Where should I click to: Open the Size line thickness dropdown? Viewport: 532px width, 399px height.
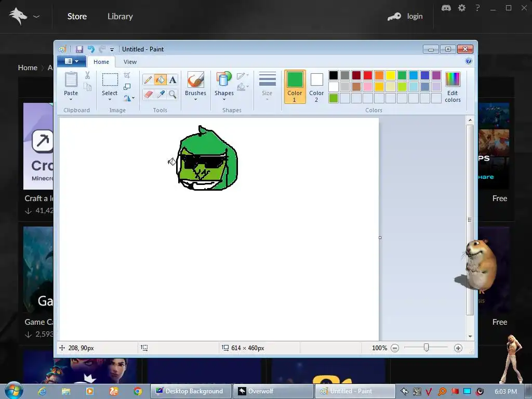click(x=267, y=86)
